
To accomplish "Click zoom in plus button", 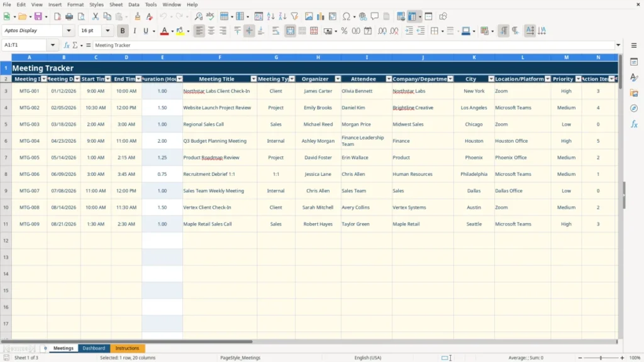I will (622, 358).
